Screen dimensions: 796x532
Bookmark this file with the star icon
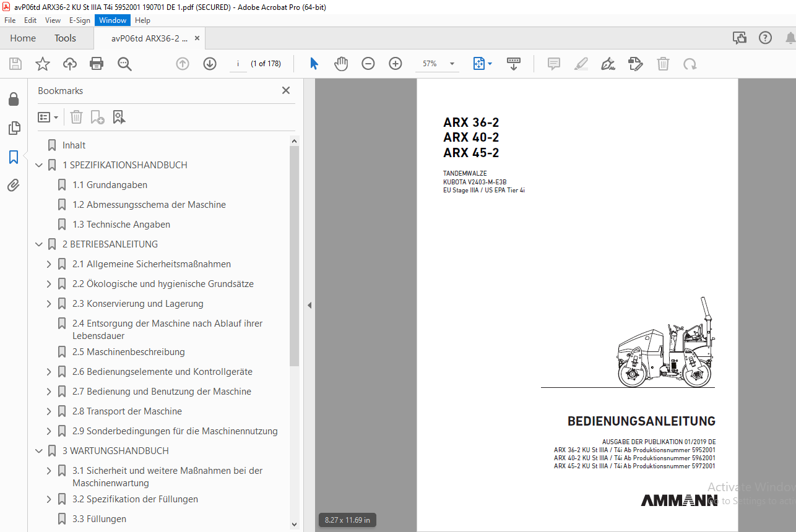(43, 64)
